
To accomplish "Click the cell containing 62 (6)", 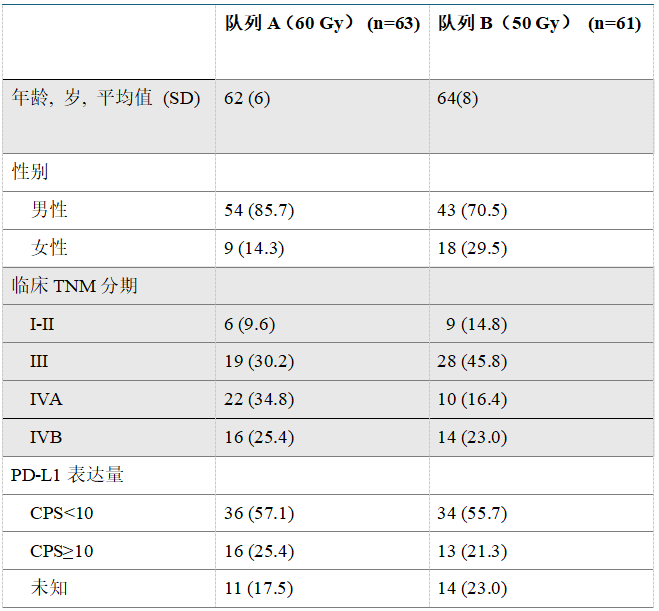I will 246,99.
